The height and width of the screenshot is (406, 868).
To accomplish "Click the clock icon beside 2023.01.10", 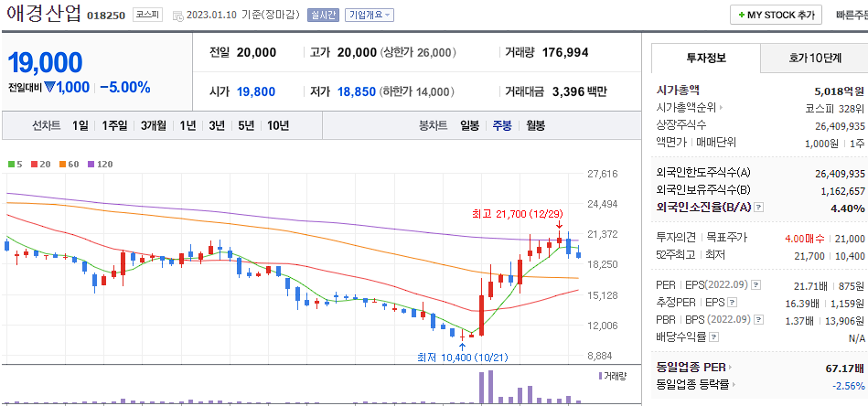I will [178, 16].
